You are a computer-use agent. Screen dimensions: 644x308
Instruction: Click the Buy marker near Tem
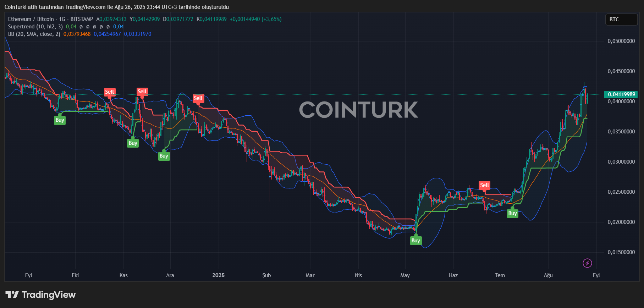pos(512,213)
